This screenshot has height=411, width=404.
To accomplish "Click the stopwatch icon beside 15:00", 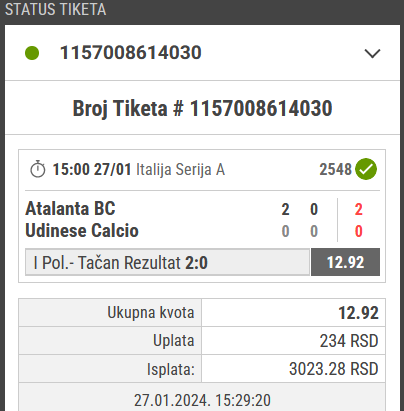I will [x=38, y=169].
